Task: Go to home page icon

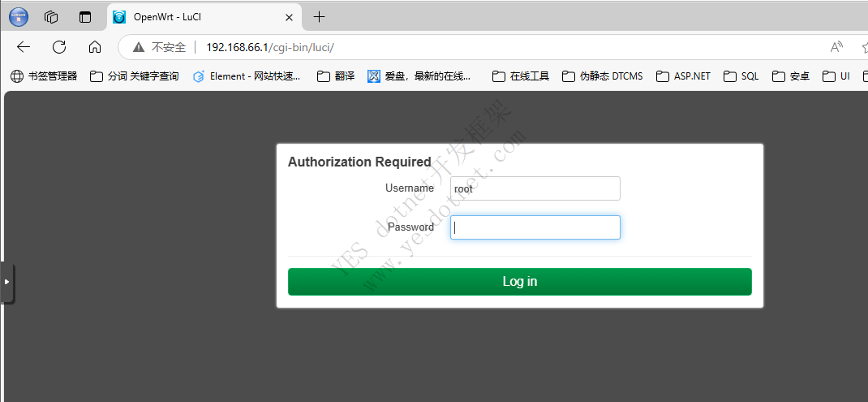Action: [x=95, y=47]
